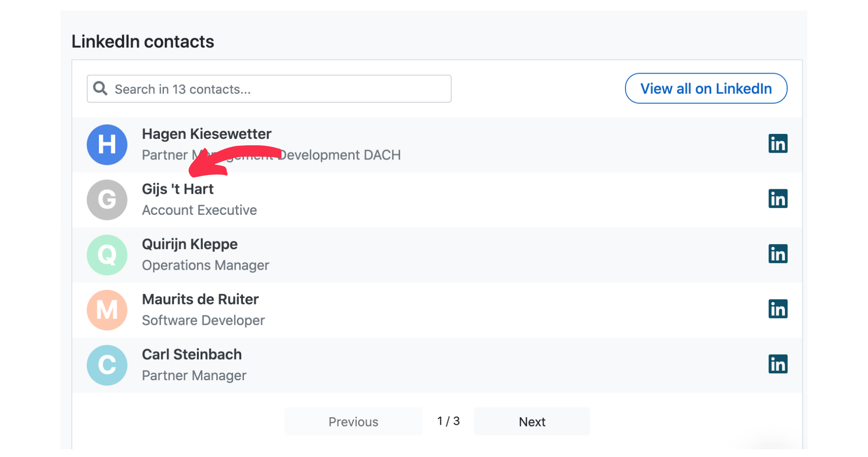The width and height of the screenshot is (868, 457).
Task: Click View all on LinkedIn button
Action: tap(706, 88)
